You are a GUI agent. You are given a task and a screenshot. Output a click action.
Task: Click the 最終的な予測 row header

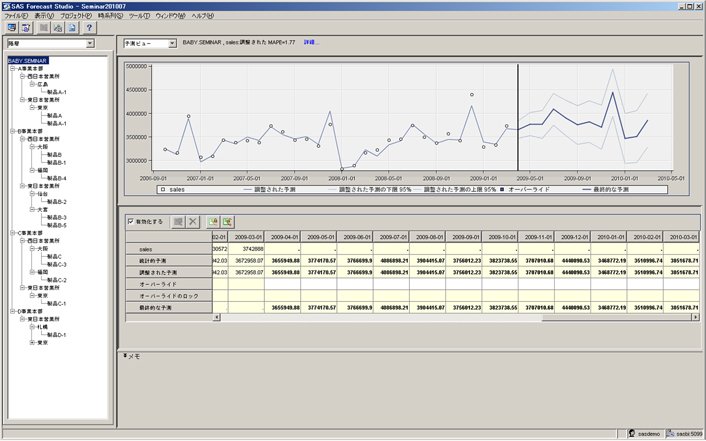click(169, 308)
